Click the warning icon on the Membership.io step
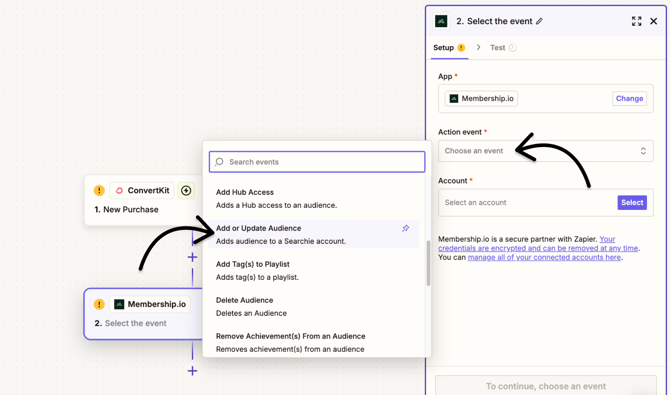The width and height of the screenshot is (670, 395). 99,304
